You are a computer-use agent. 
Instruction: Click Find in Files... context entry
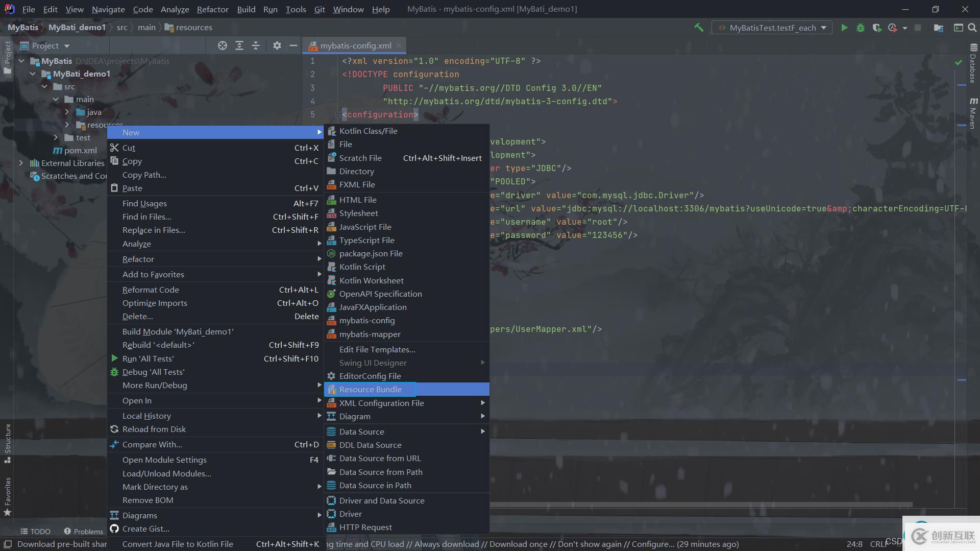coord(215,217)
